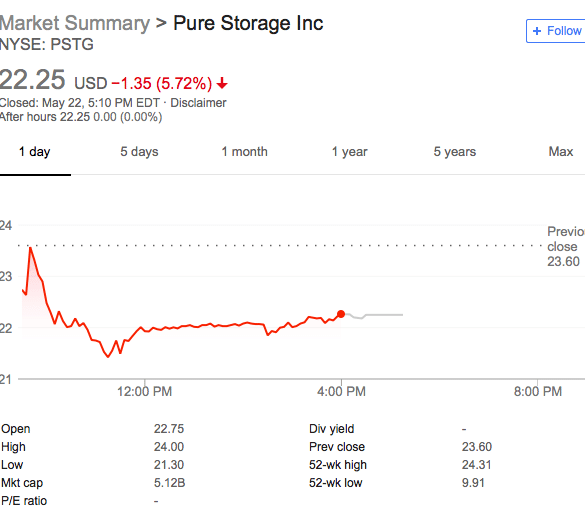Open the Disclaimer link
This screenshot has height=511, width=585.
[198, 103]
